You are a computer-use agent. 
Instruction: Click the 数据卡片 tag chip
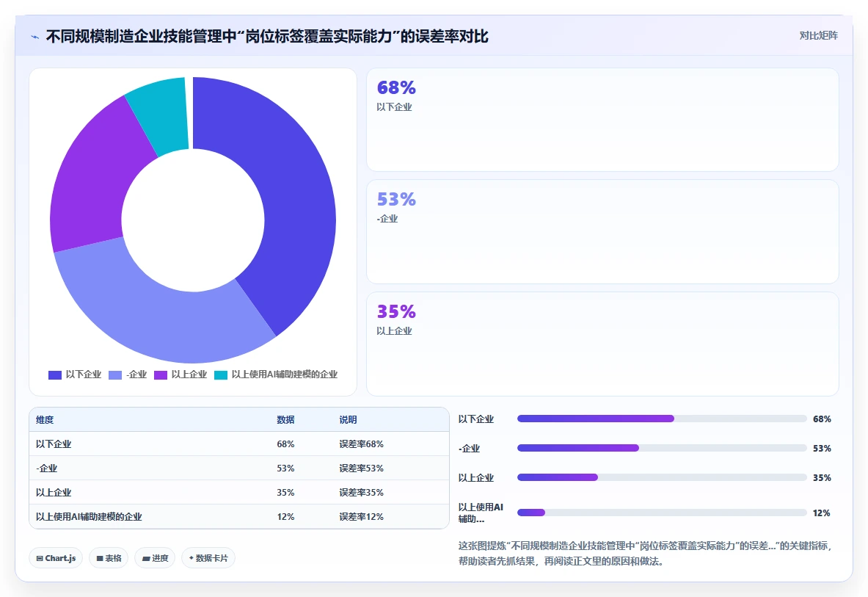point(208,558)
